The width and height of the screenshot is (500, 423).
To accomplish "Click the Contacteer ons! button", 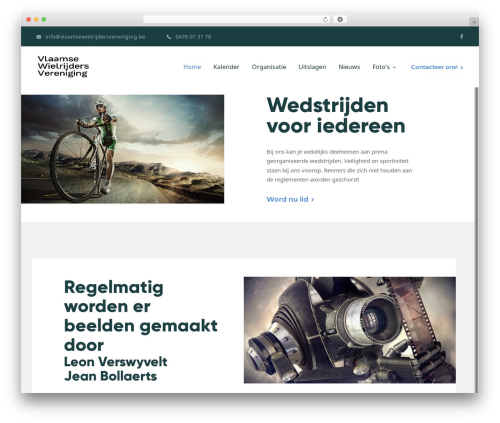I will point(437,67).
